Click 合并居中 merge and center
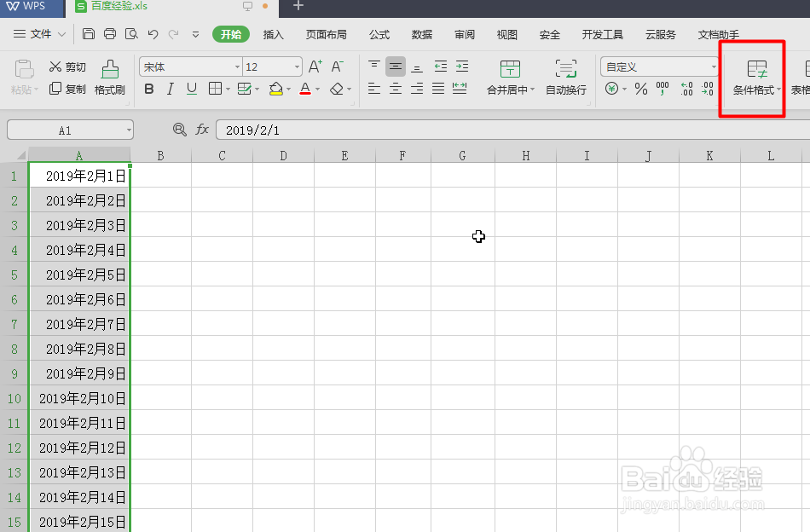The height and width of the screenshot is (532, 810). coord(511,78)
